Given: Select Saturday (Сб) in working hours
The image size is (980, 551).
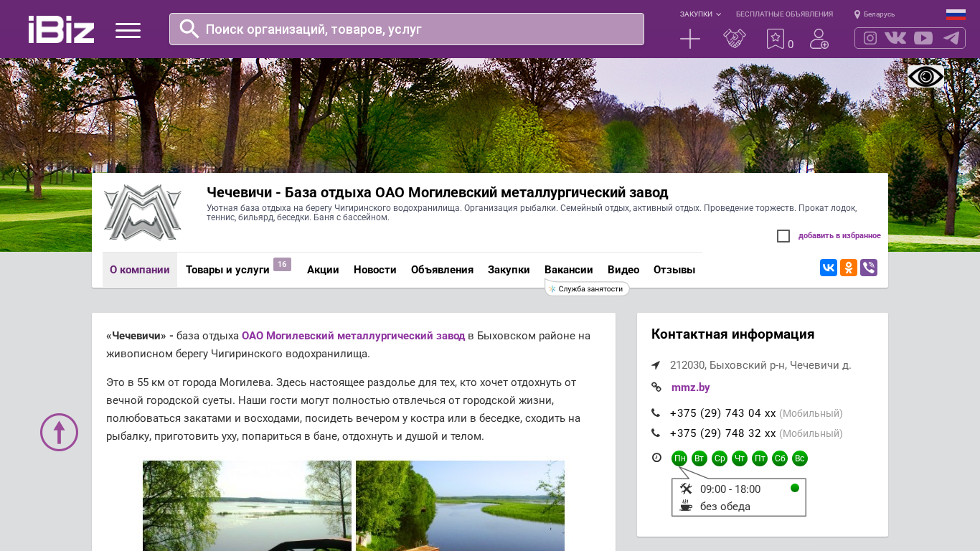Looking at the screenshot, I should [780, 458].
